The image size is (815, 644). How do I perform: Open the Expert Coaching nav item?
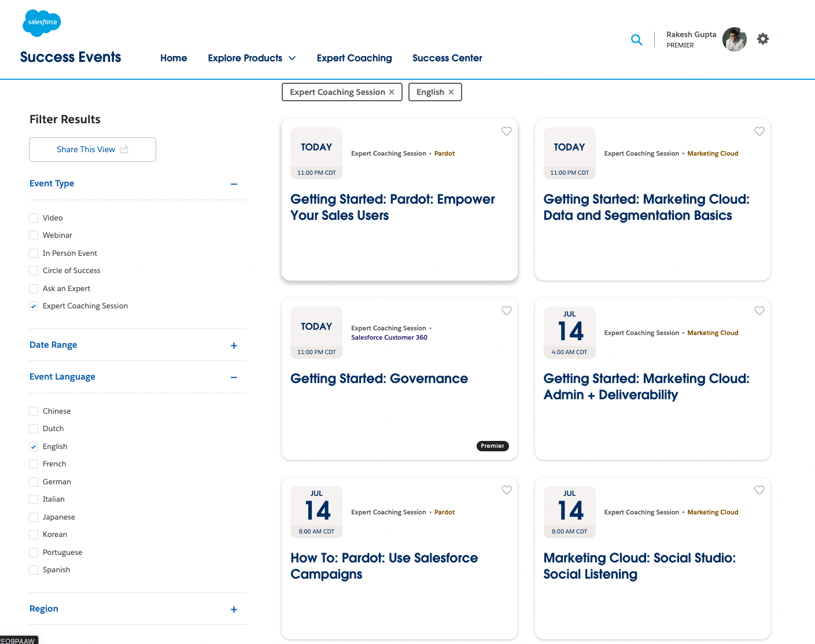tap(354, 58)
